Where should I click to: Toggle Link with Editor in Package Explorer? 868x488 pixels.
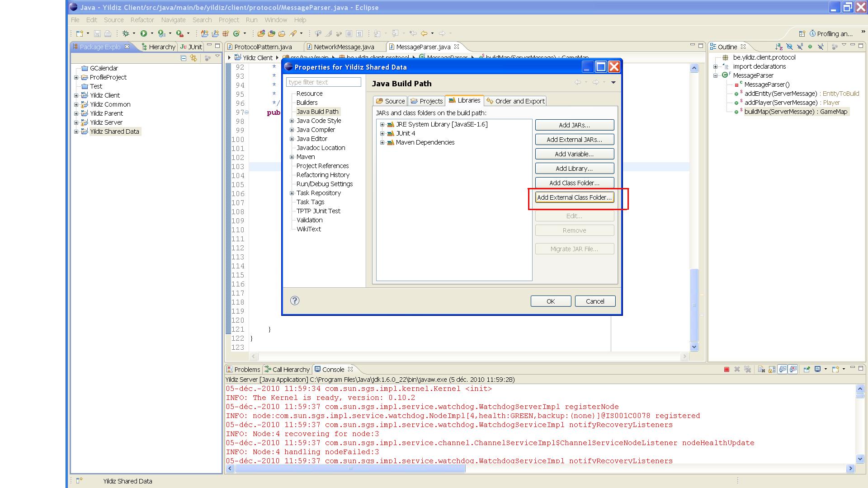(193, 58)
